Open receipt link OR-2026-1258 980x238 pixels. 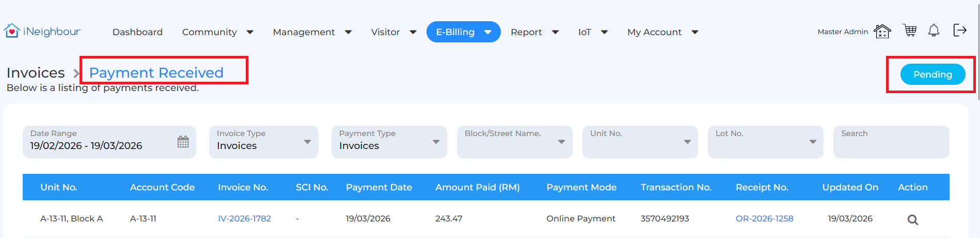coord(764,218)
